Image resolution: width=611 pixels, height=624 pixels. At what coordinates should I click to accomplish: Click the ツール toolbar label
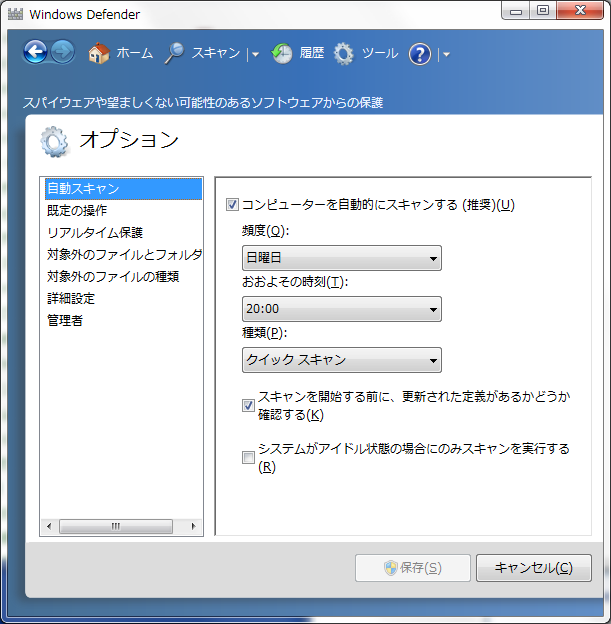(x=380, y=53)
